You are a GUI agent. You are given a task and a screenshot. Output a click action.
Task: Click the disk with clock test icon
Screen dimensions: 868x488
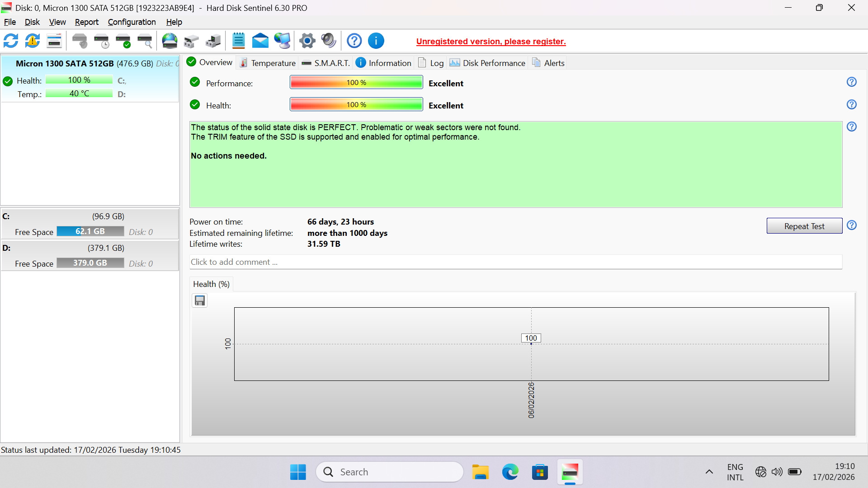point(102,41)
